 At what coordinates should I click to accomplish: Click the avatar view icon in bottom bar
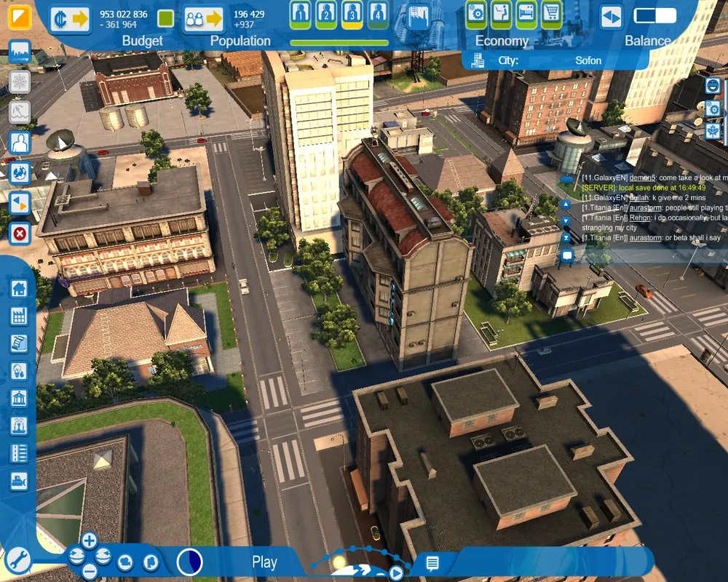point(151,562)
